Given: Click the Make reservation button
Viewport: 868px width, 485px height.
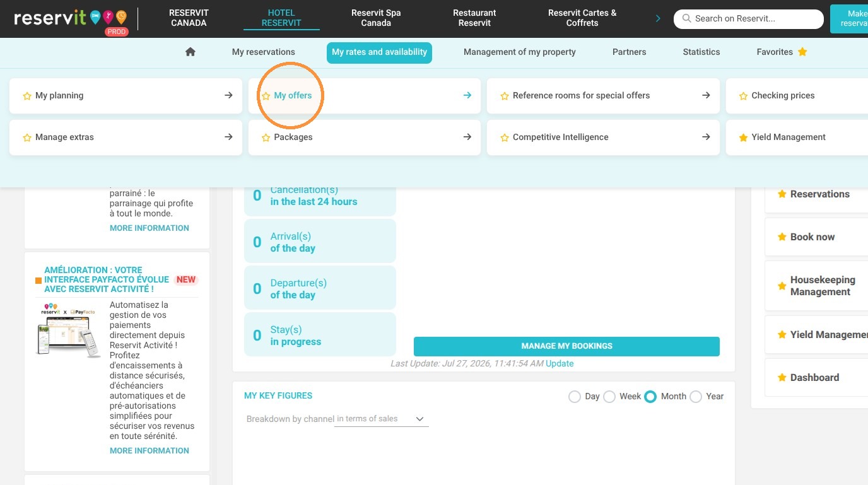Looking at the screenshot, I should 849,18.
